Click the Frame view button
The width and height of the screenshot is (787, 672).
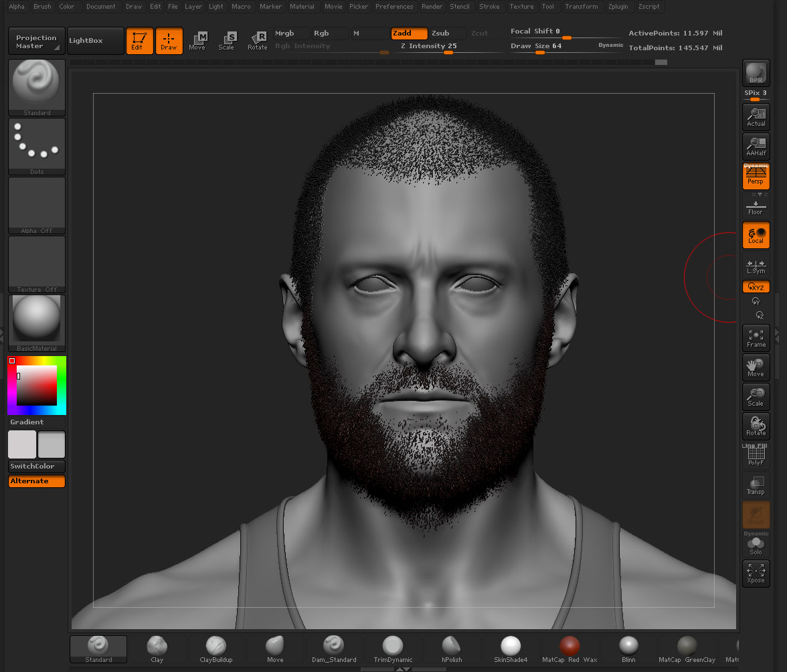(756, 338)
